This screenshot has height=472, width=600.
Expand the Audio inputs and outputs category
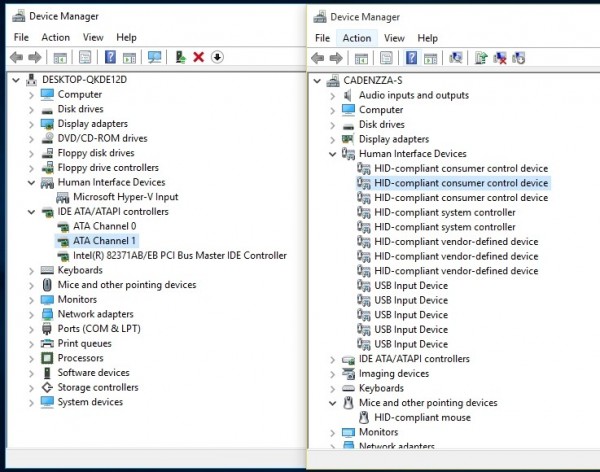(x=333, y=95)
